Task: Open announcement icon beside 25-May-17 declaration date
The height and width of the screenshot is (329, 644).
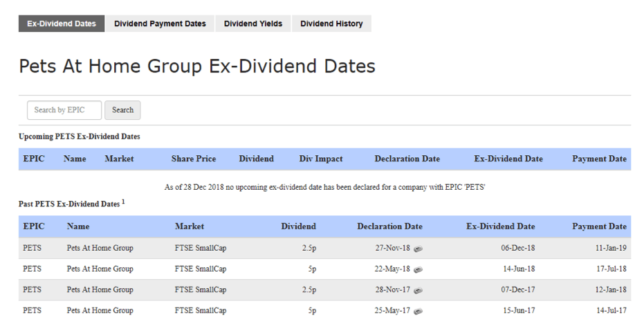Action: (418, 311)
